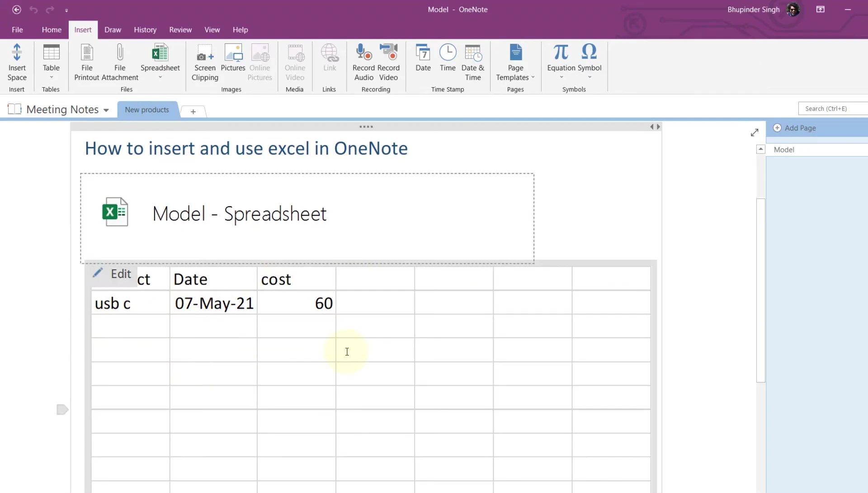
Task: Switch to the Home ribbon tab
Action: click(52, 30)
